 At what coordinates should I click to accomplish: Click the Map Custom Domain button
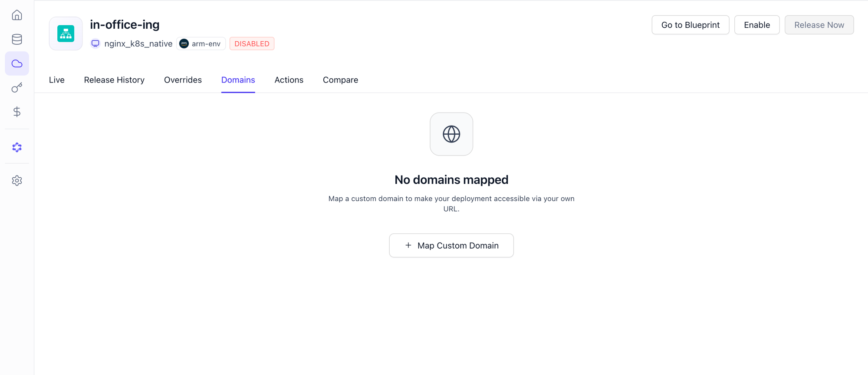tap(451, 246)
